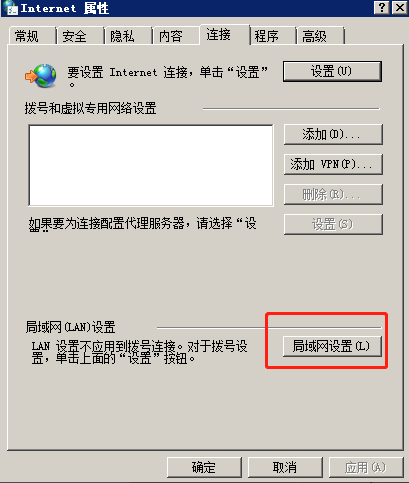Click the Internet 属性 title bar icon
The image size is (409, 483).
[10, 8]
